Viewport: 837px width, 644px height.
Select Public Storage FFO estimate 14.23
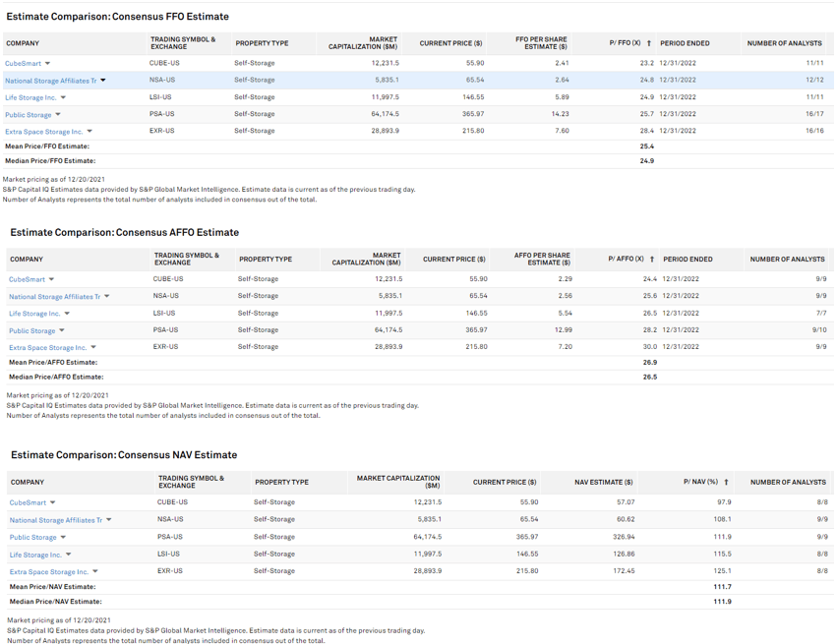coord(560,114)
